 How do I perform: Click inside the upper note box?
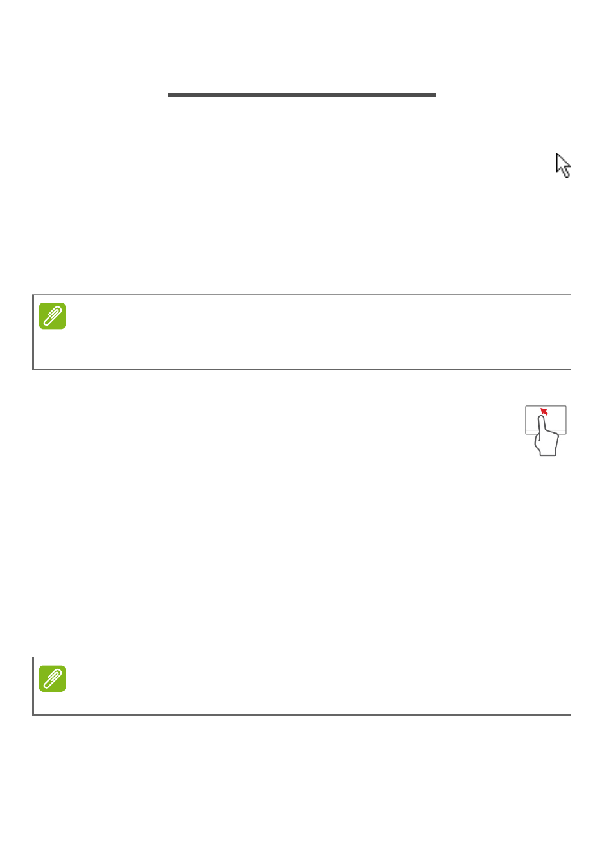(302, 332)
